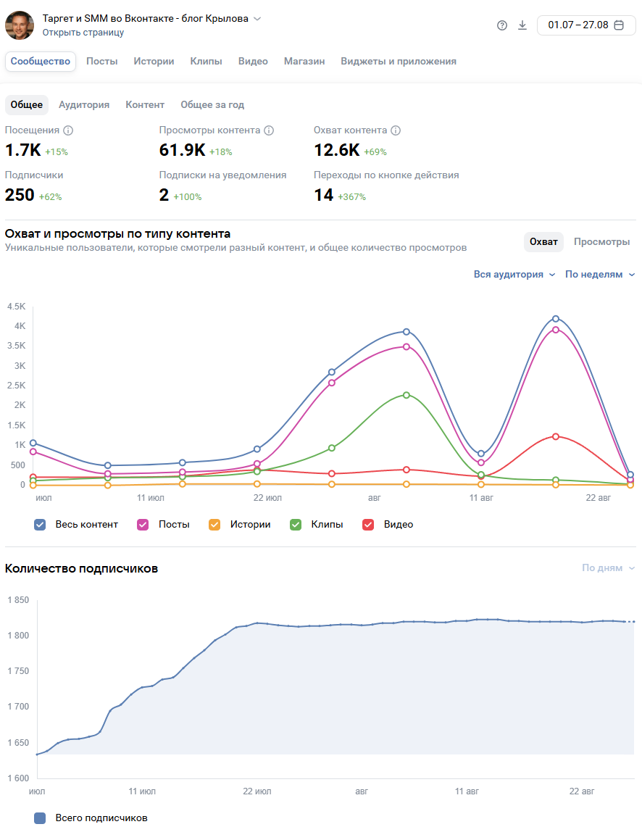
Task: Click the info icon beside Просмотры контента
Action: coord(269,130)
